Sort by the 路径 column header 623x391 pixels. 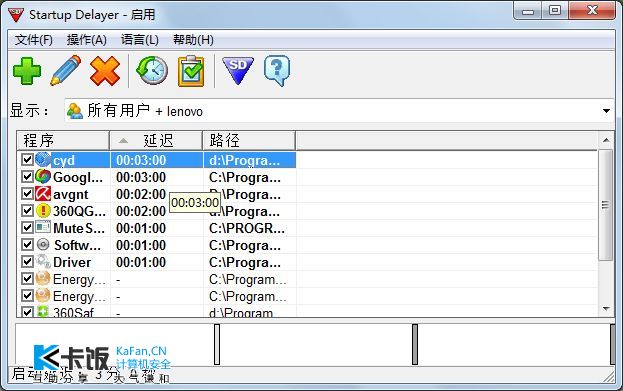click(x=249, y=140)
